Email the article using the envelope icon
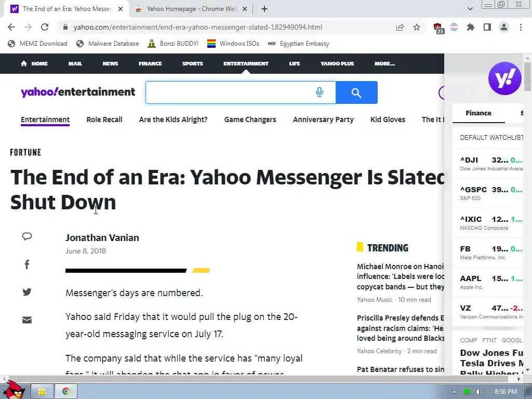The height and width of the screenshot is (399, 532). tap(27, 320)
